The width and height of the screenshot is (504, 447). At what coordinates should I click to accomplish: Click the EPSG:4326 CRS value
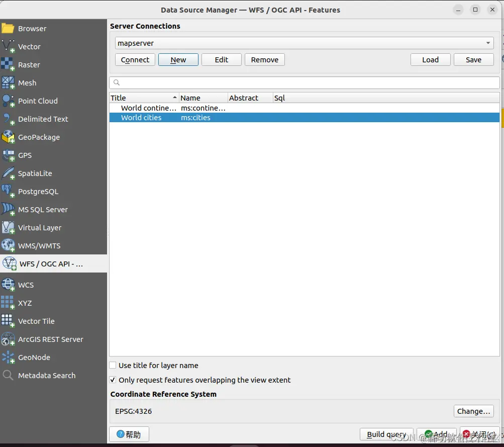tap(133, 411)
